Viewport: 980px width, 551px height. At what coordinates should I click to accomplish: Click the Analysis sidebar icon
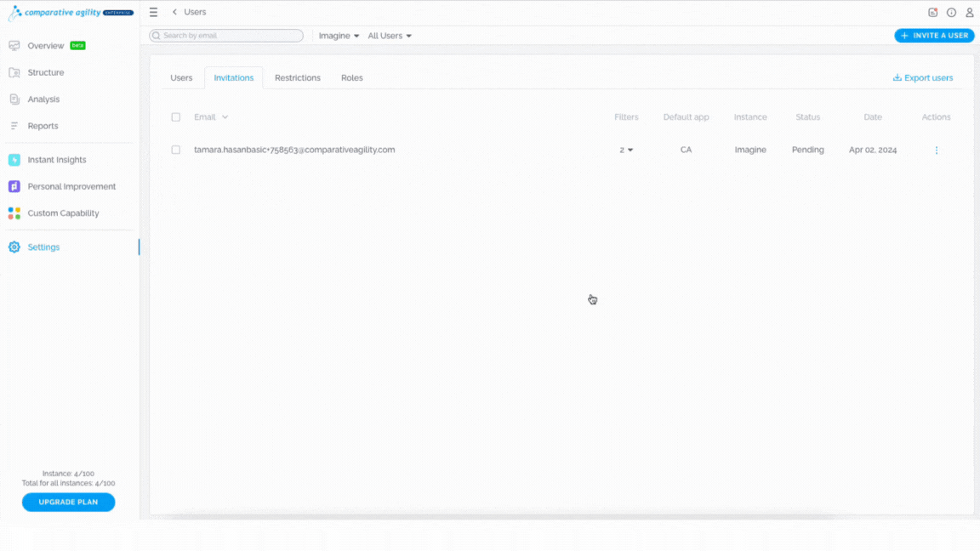pos(14,99)
